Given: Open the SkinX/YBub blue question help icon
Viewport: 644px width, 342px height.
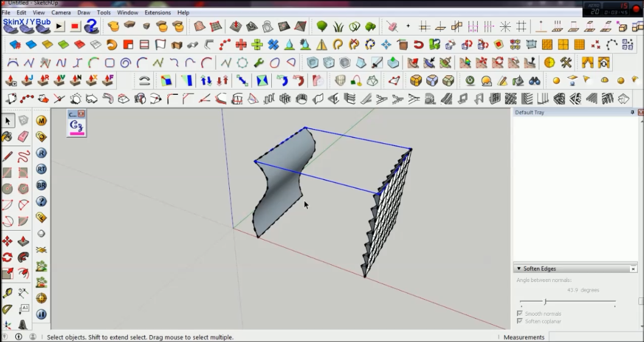Looking at the screenshot, I should tap(91, 27).
